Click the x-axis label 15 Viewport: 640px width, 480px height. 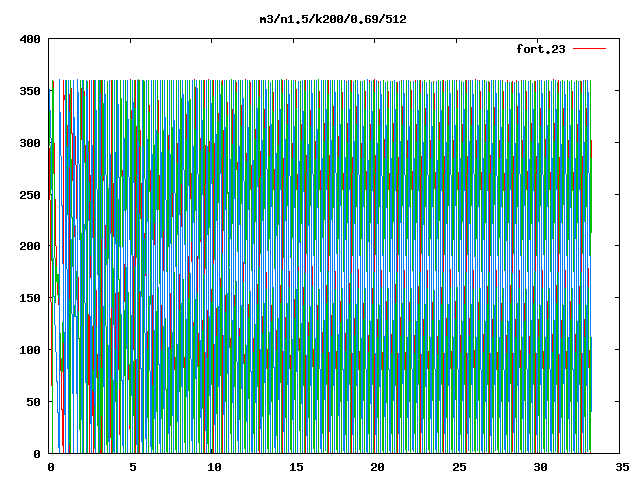tap(296, 467)
